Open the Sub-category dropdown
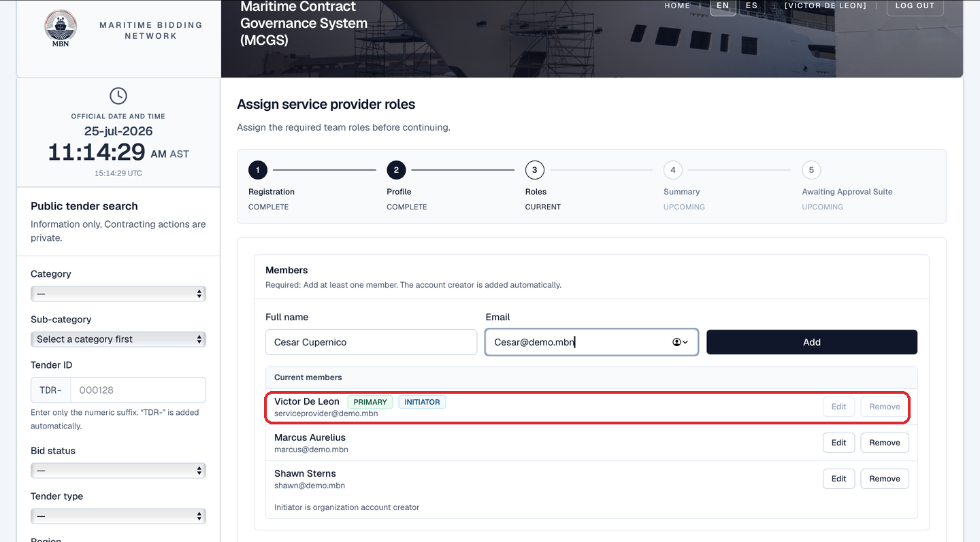This screenshot has height=542, width=980. 118,339
